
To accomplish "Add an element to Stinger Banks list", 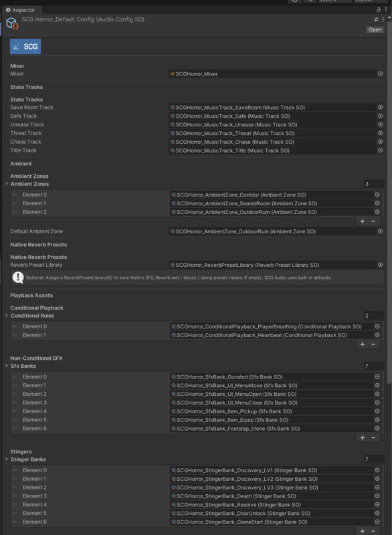I will [363, 531].
